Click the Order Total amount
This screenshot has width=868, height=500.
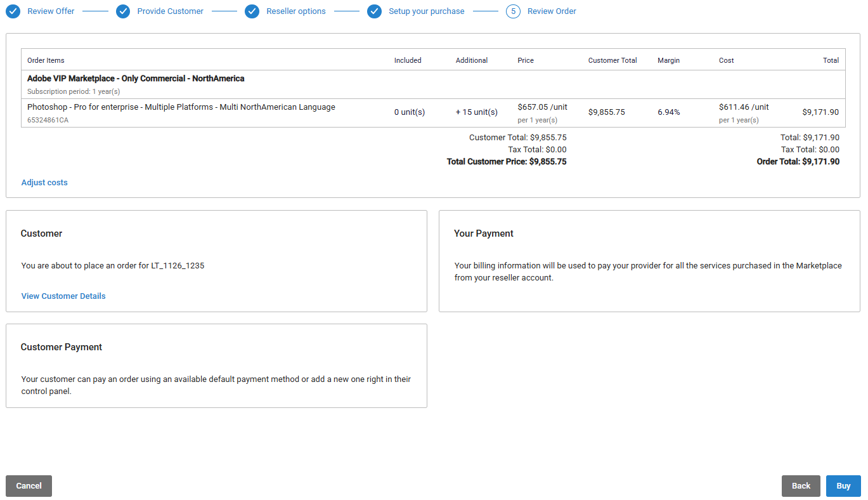click(798, 162)
